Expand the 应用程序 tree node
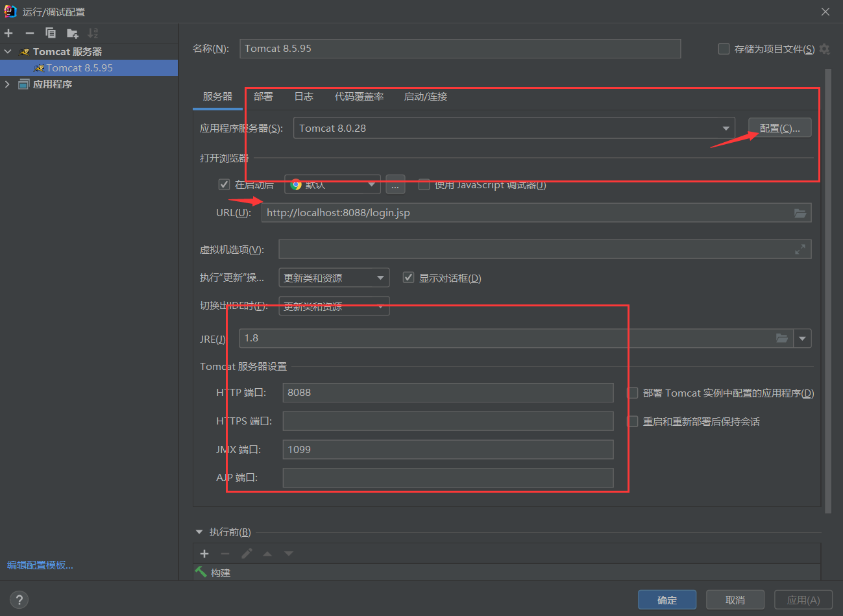 click(8, 84)
